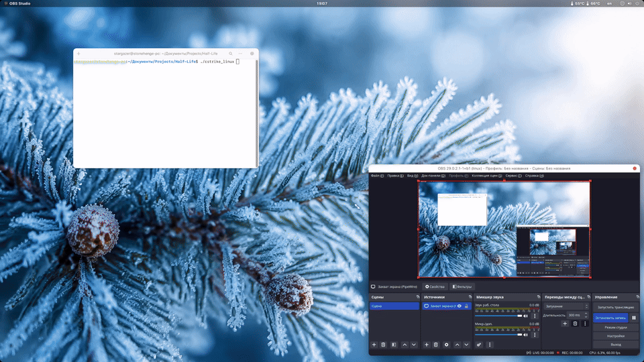Add a new source with plus icon
Image resolution: width=644 pixels, height=362 pixels.
[427, 345]
